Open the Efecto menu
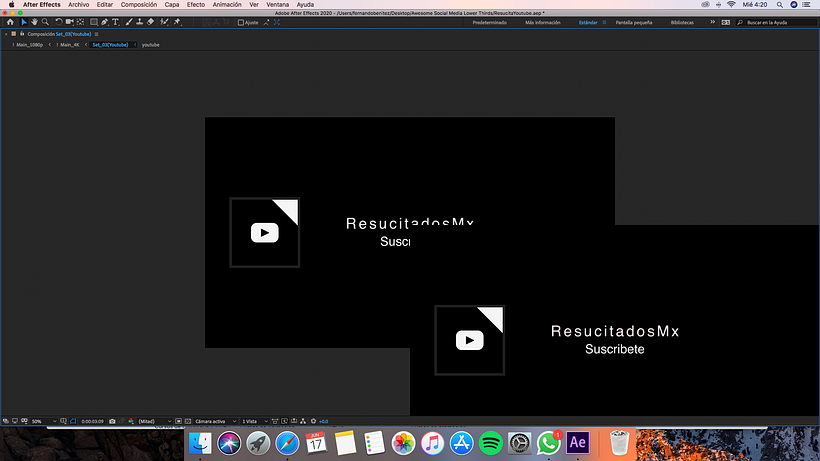Image resolution: width=820 pixels, height=461 pixels. point(196,5)
